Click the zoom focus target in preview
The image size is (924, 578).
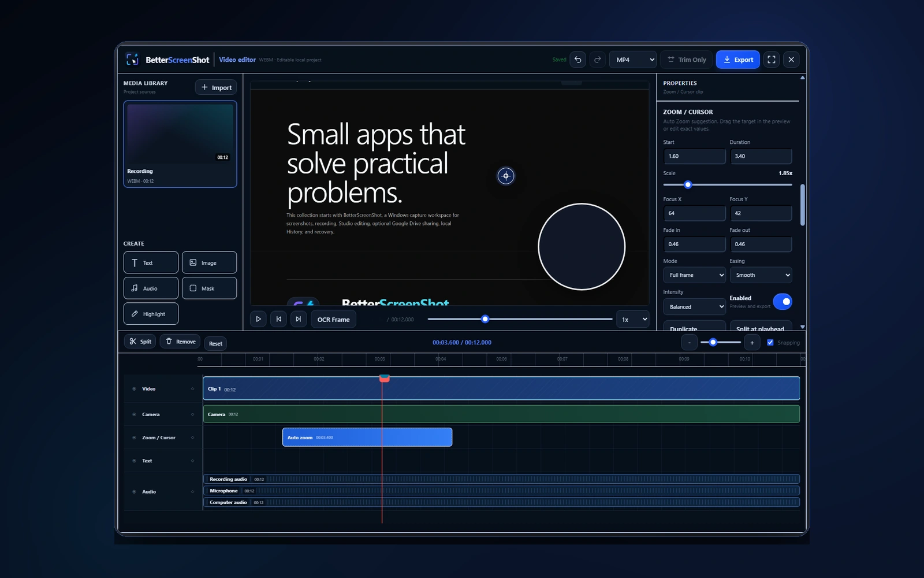(x=506, y=176)
